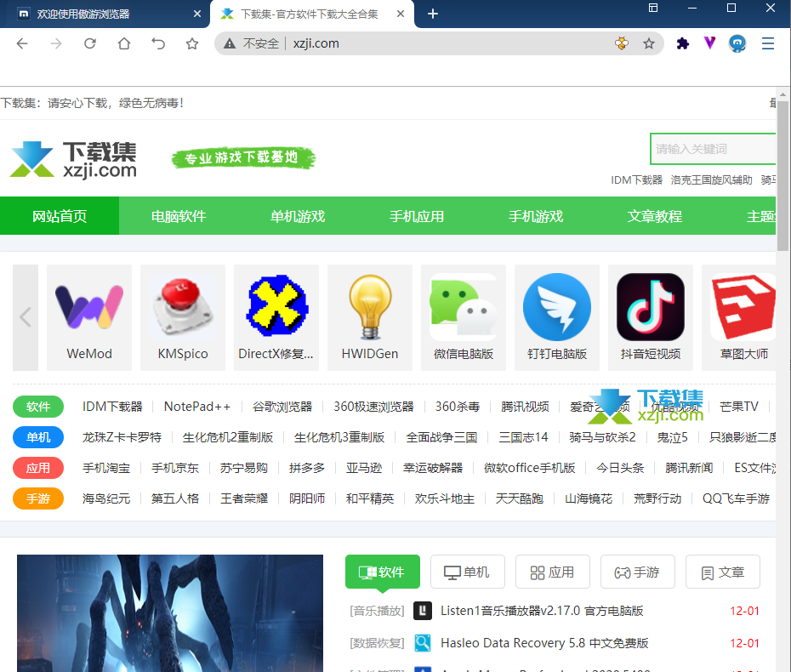Open the 洛克王国旋风辅助 hot search link

[711, 180]
